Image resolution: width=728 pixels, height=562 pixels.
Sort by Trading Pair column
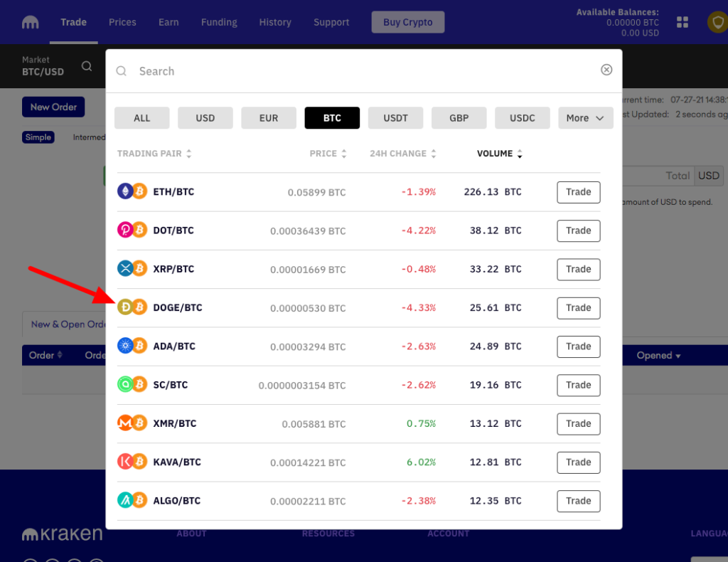pyautogui.click(x=154, y=153)
